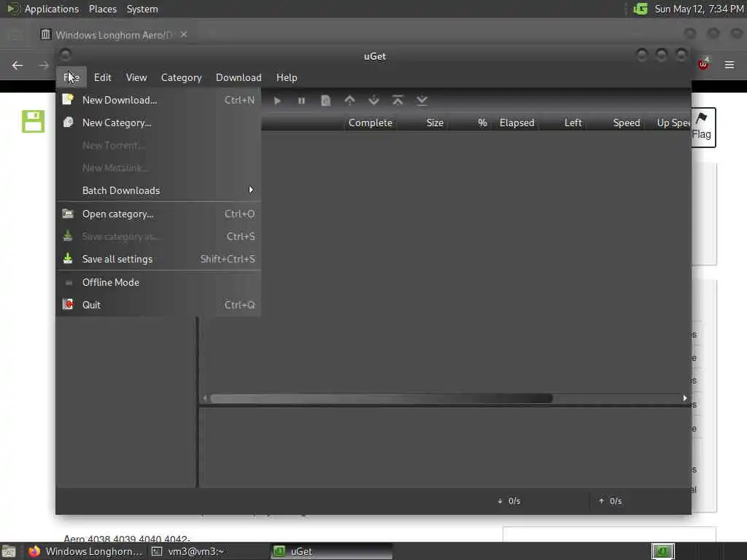The width and height of the screenshot is (747, 560).
Task: Open the Download menu
Action: tap(239, 77)
